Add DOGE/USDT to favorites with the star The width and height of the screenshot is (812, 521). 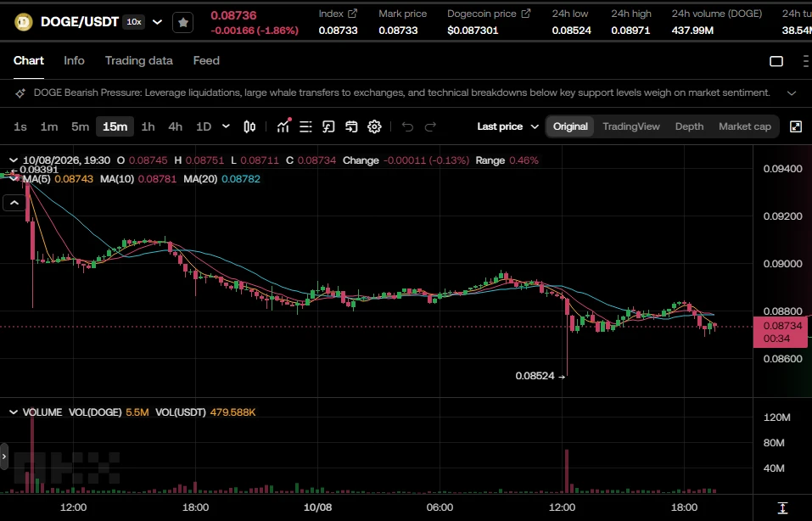pyautogui.click(x=182, y=22)
